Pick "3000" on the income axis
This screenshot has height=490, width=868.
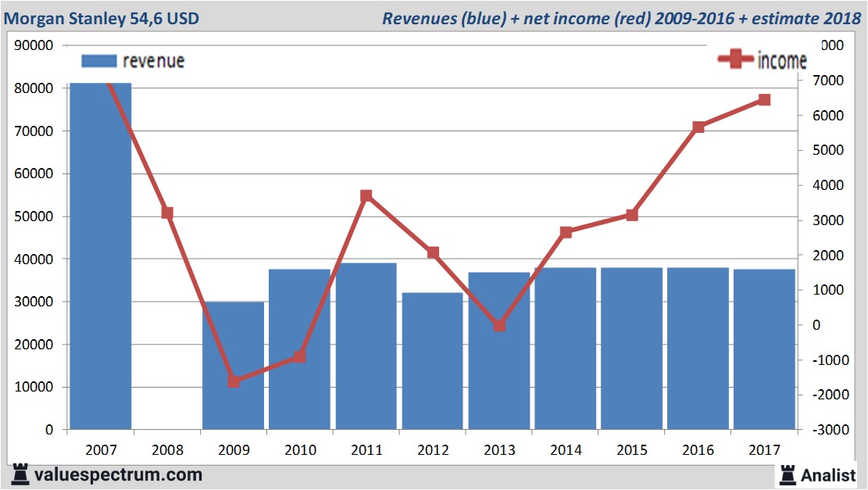pos(828,220)
